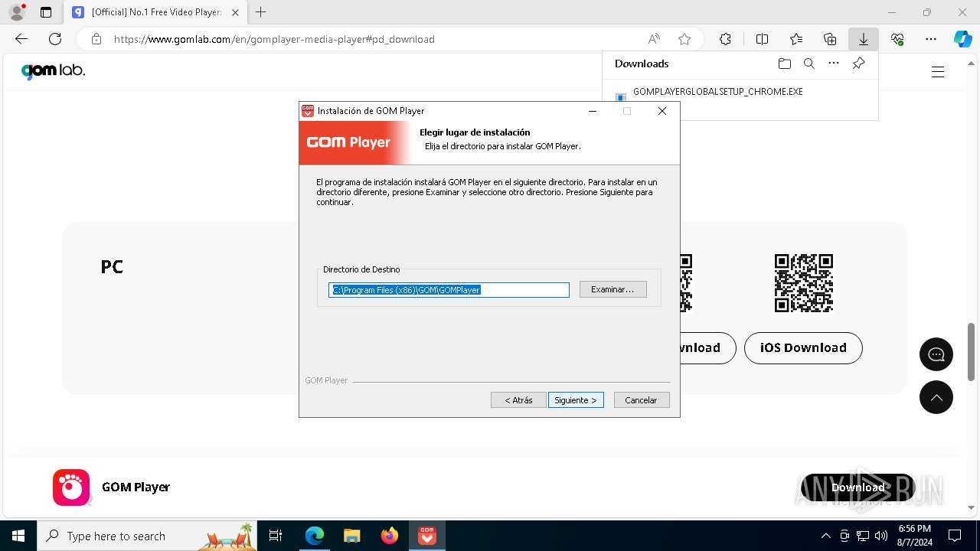
Task: Open the split screen icon
Action: [762, 39]
